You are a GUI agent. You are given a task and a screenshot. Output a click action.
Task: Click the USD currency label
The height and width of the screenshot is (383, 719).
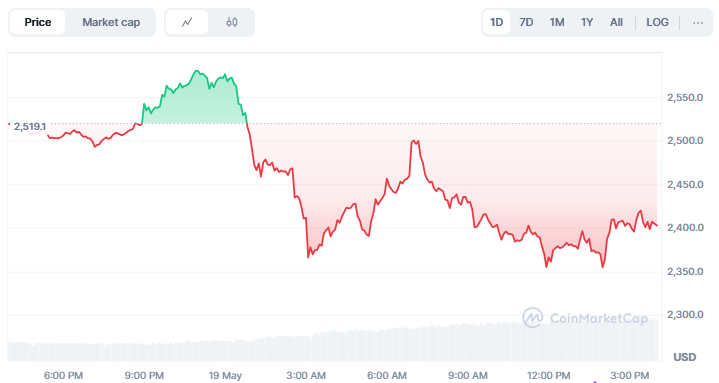[x=685, y=357]
